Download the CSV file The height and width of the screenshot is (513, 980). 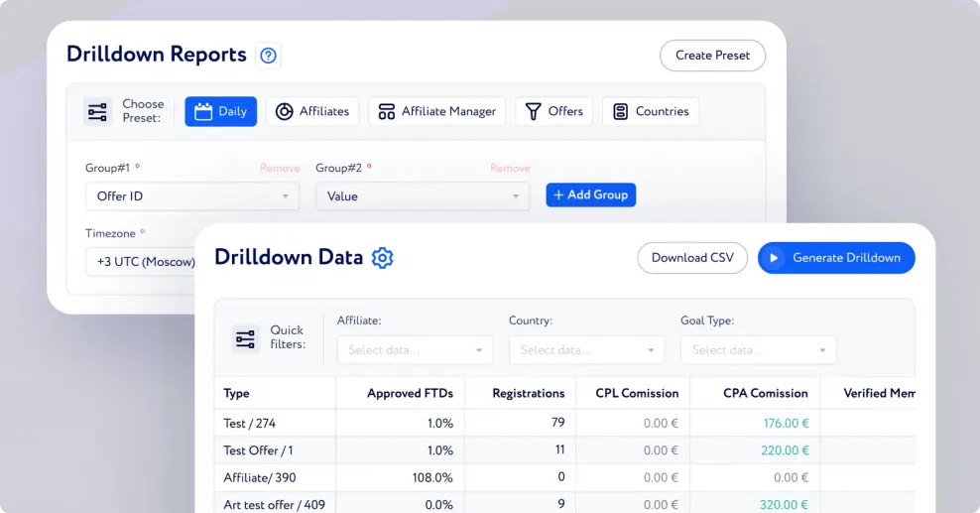coord(692,258)
